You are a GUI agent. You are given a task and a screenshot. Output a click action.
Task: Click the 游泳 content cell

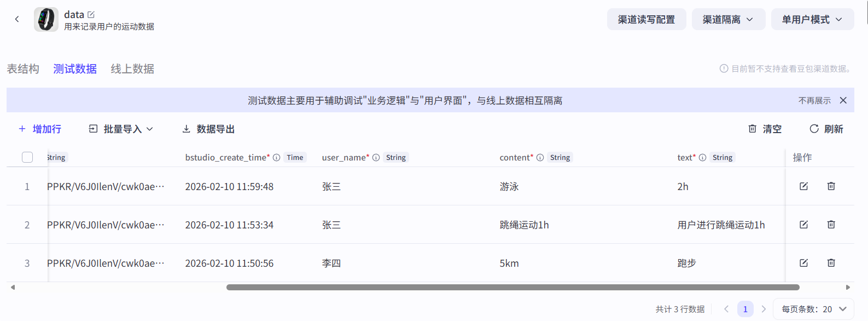tap(509, 187)
